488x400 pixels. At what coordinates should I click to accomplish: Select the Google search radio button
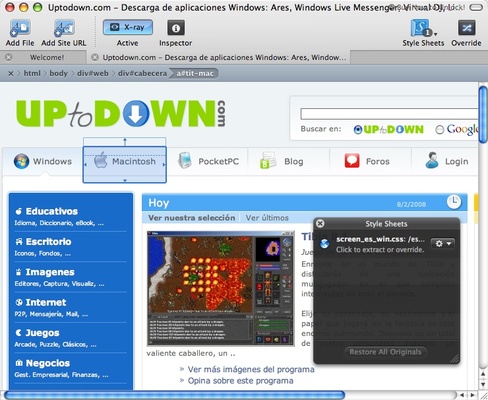tap(440, 130)
